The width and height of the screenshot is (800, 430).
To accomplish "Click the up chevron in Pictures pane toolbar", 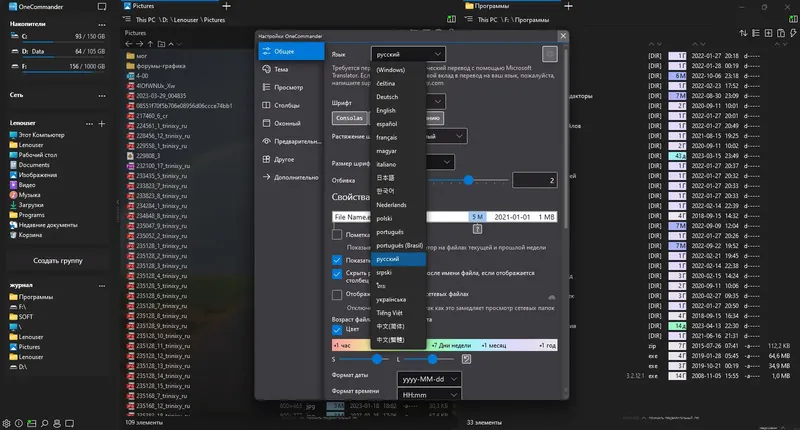I will pos(171,44).
